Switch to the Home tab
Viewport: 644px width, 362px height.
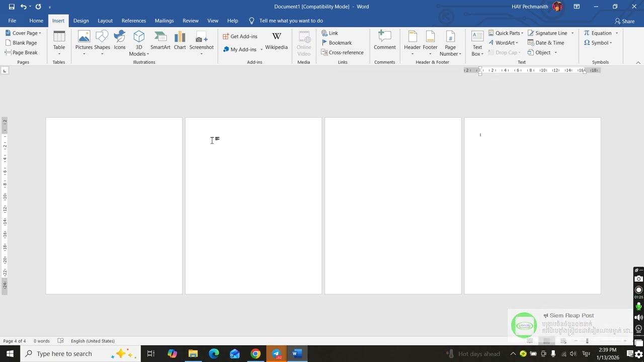pos(36,21)
